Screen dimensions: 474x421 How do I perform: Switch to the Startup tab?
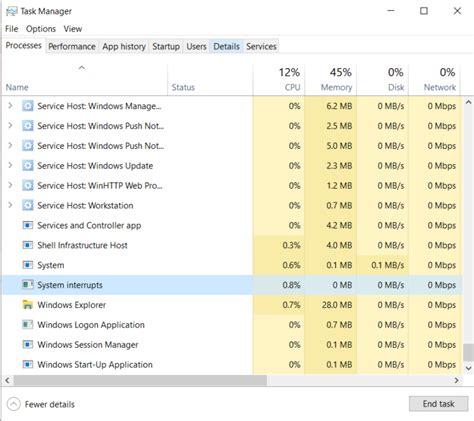pos(166,46)
